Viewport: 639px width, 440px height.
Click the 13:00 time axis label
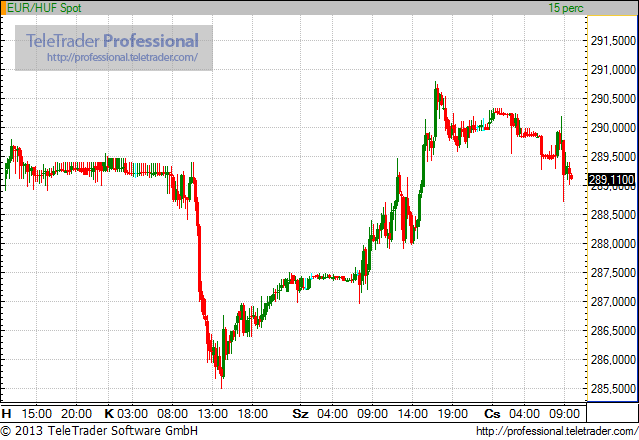pyautogui.click(x=213, y=414)
